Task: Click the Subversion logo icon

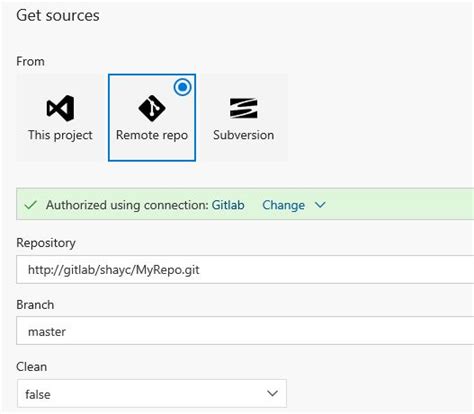Action: click(244, 108)
